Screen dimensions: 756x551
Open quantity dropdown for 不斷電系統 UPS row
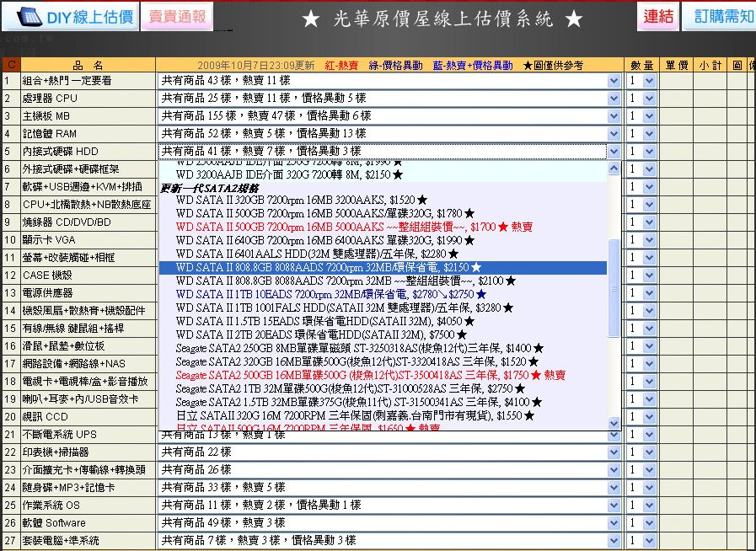pyautogui.click(x=649, y=435)
